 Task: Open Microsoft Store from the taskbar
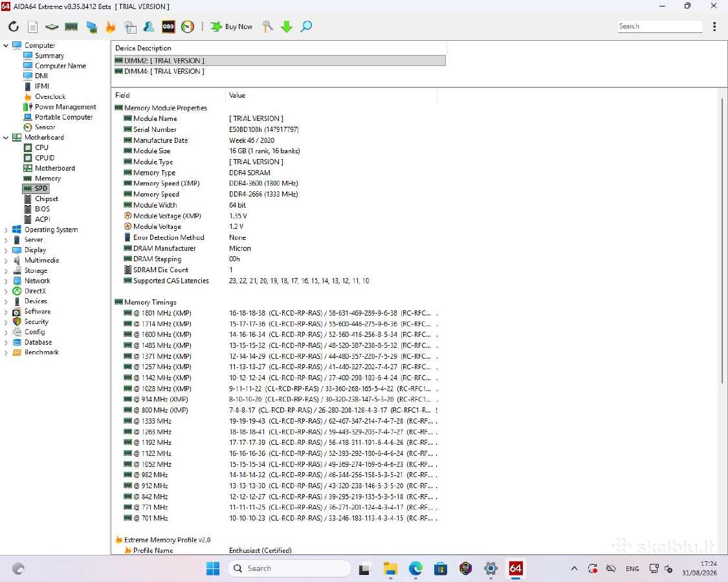[x=441, y=568]
